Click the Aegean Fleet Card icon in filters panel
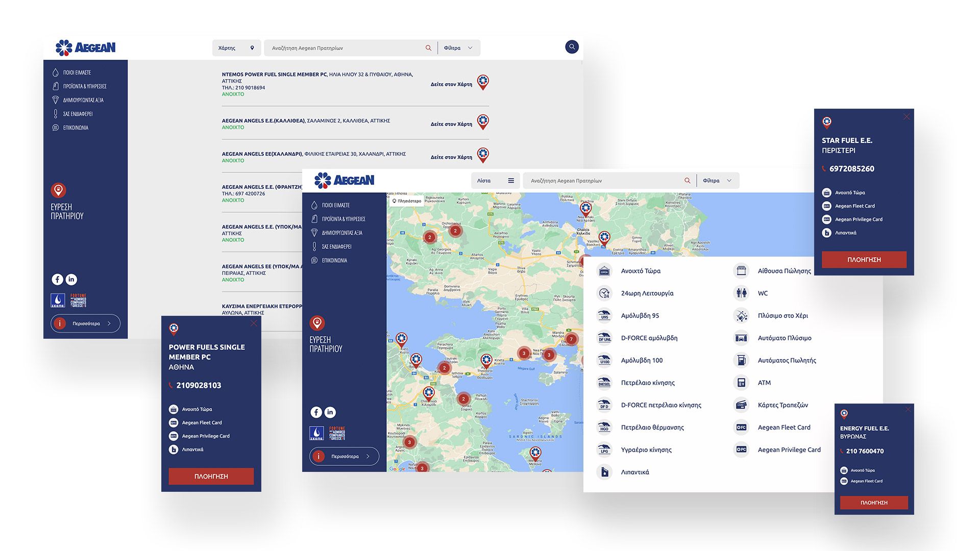 (741, 428)
